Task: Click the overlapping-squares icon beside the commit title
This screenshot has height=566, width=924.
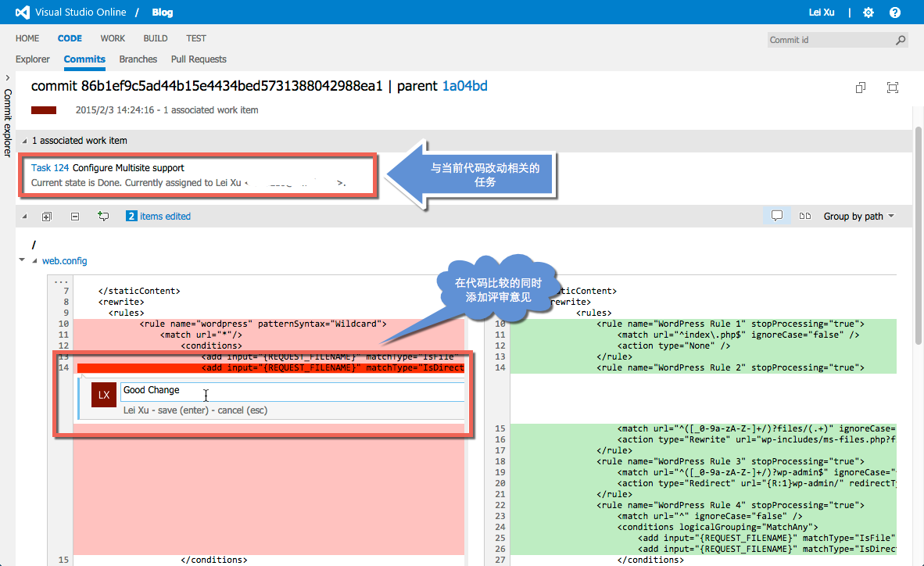Action: click(861, 88)
